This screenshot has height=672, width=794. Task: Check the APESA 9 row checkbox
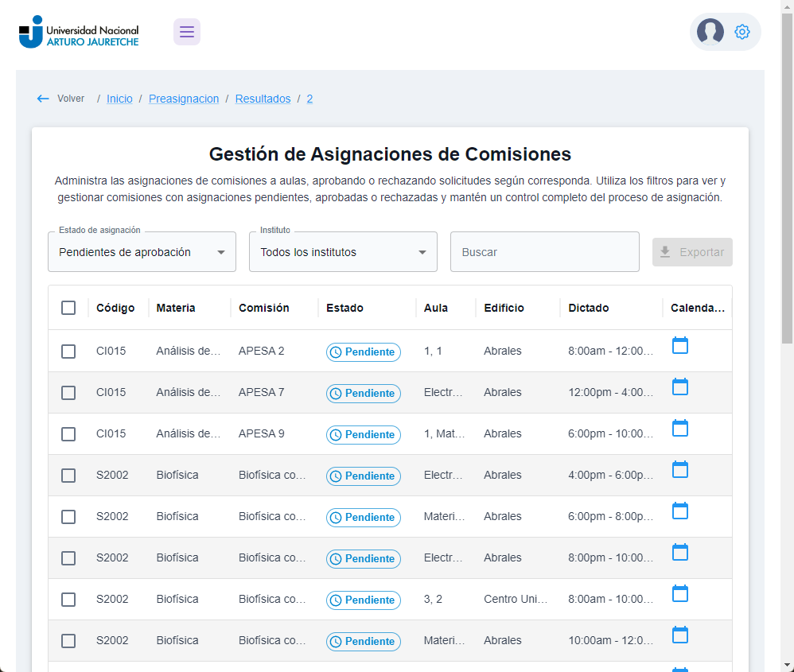68,434
